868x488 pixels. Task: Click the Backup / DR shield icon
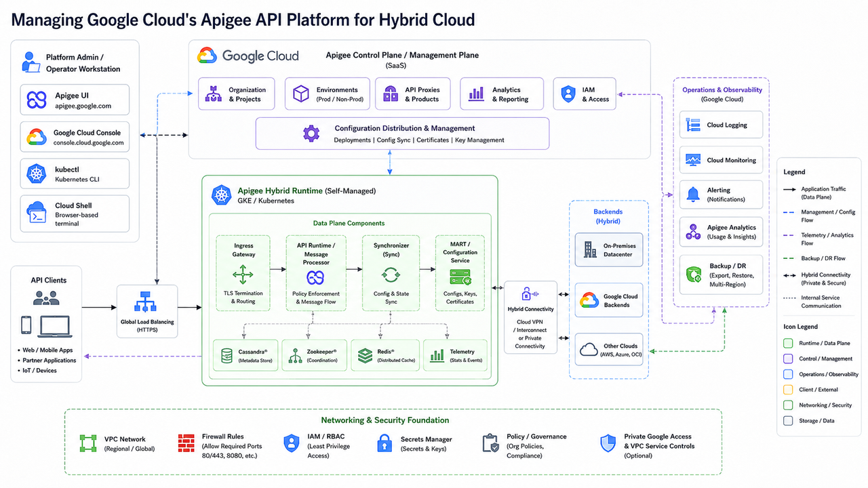(x=694, y=274)
